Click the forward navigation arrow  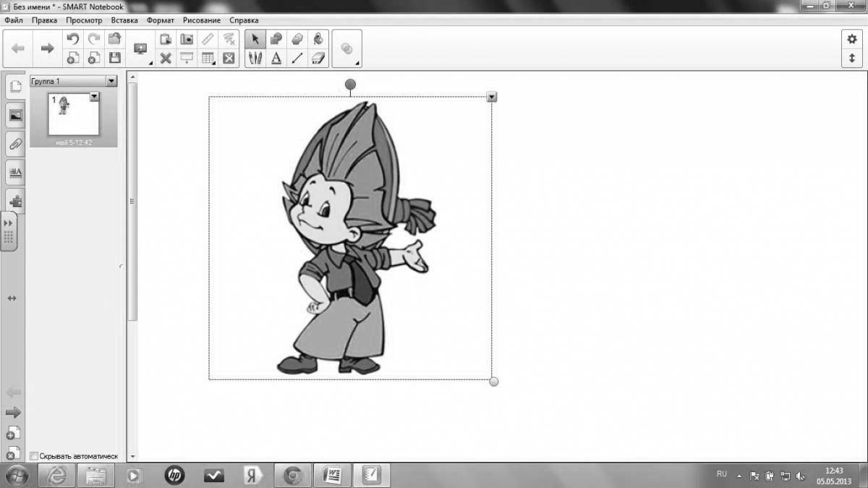pos(46,48)
